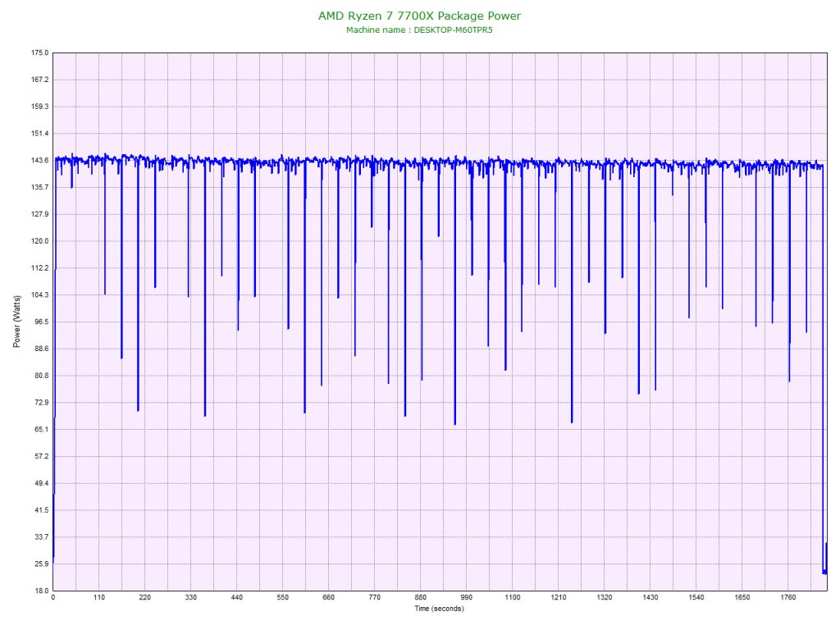Click the 'Time (seconds)' x-axis label
The height and width of the screenshot is (630, 840).
(439, 609)
